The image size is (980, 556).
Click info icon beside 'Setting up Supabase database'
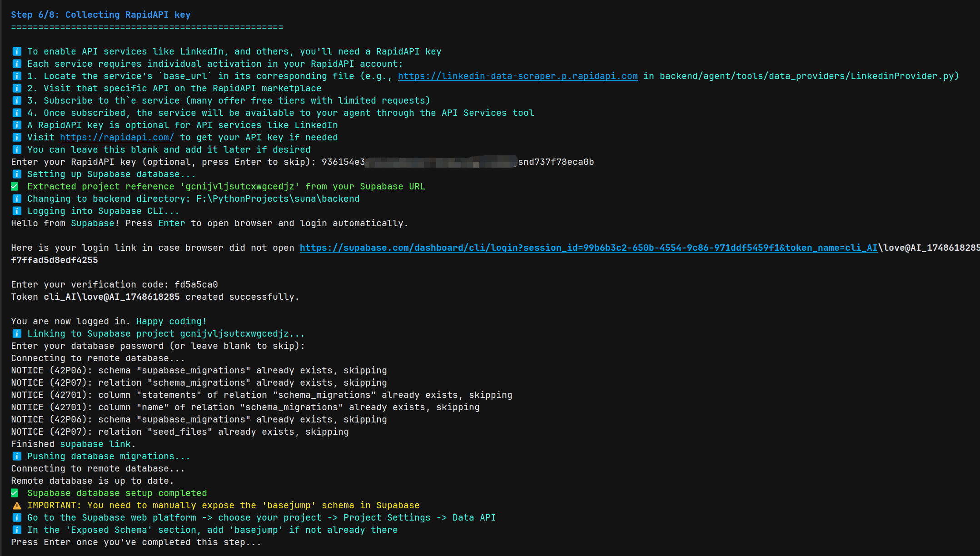coord(17,174)
